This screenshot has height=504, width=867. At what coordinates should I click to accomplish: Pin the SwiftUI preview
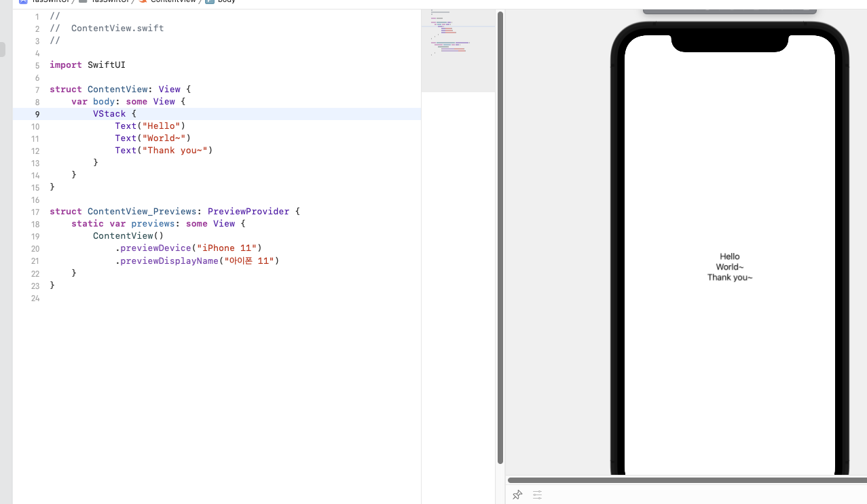pyautogui.click(x=517, y=495)
